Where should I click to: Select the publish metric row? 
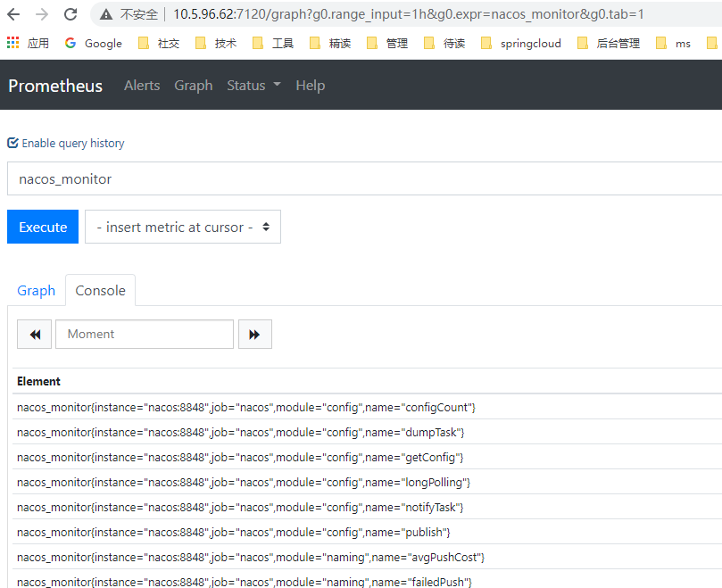pyautogui.click(x=368, y=532)
